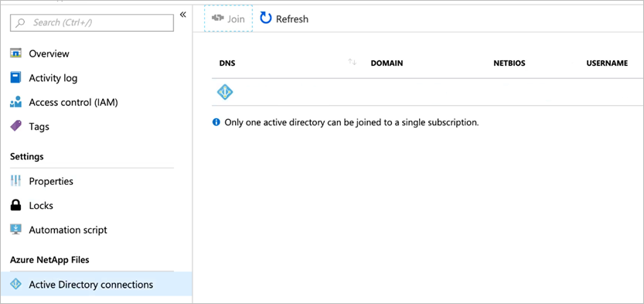Click the magnifier icon in search box
Image resolution: width=644 pixels, height=304 pixels.
point(20,23)
